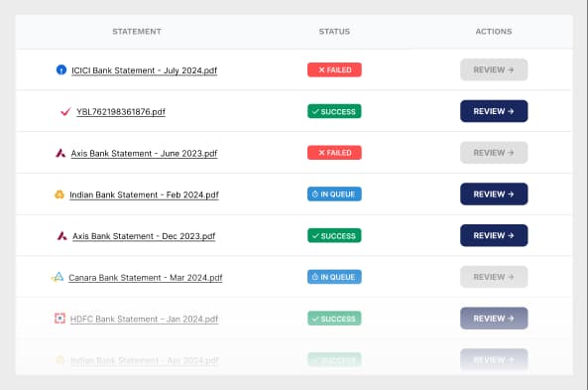Open Axis Bank Statement - June 2023.pdf
Viewport: 588px width, 390px height.
[x=144, y=154]
